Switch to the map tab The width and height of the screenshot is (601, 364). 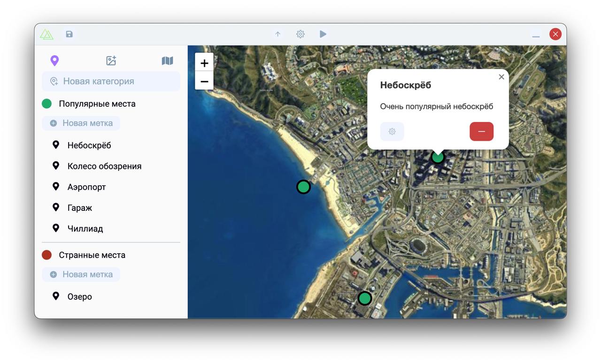point(168,61)
